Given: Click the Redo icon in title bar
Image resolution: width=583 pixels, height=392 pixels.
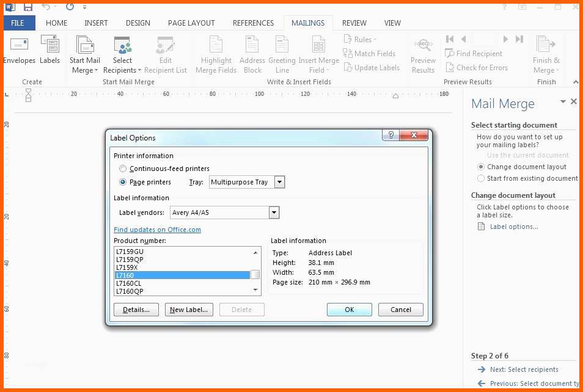Looking at the screenshot, I should [70, 7].
